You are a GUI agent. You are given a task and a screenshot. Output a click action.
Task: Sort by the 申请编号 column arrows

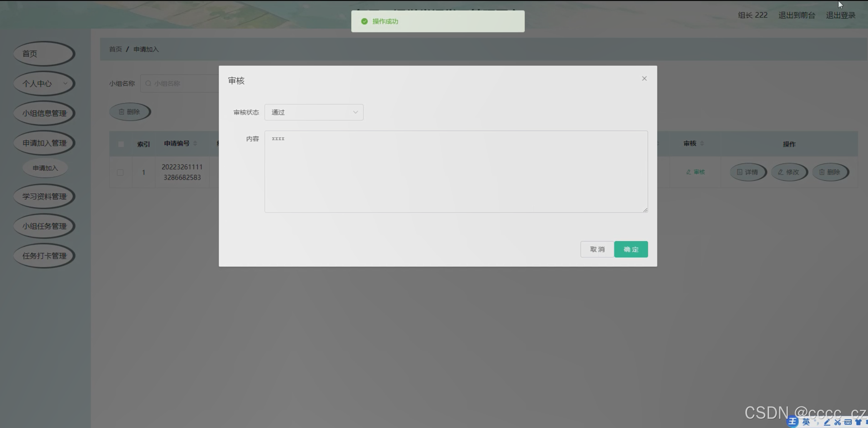195,143
